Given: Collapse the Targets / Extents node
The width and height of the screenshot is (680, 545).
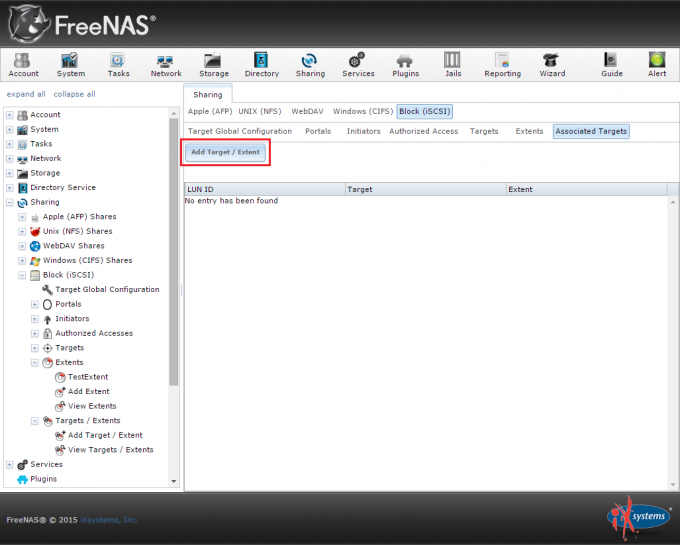Looking at the screenshot, I should (35, 421).
